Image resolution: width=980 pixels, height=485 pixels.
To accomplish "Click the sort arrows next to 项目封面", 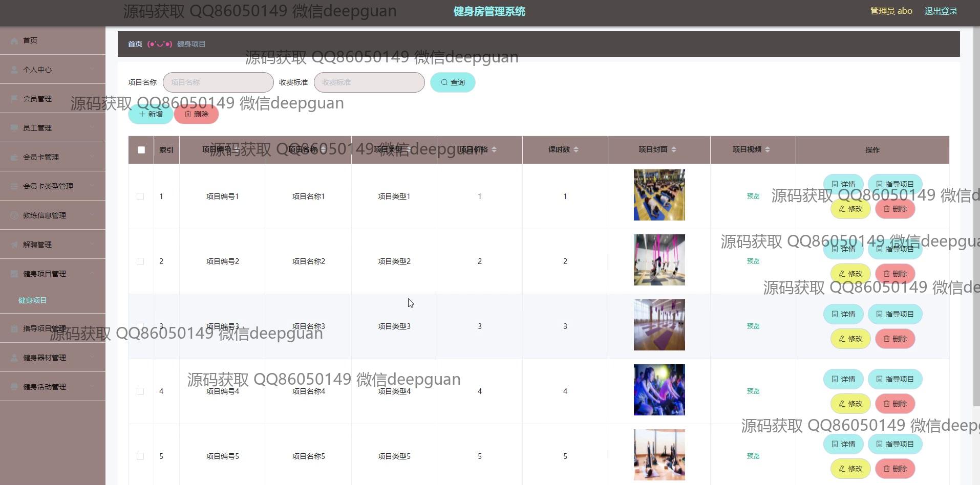I will 674,149.
